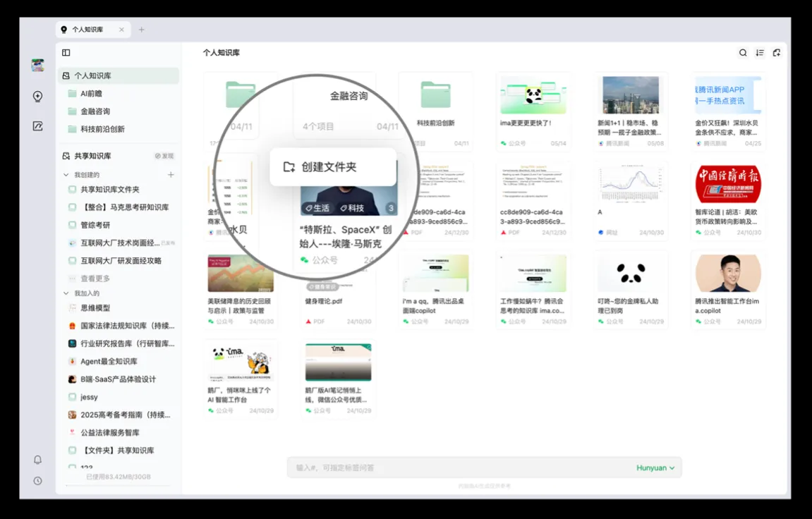Open the lightbulb chat icon in left rail
The width and height of the screenshot is (812, 519).
pyautogui.click(x=38, y=97)
